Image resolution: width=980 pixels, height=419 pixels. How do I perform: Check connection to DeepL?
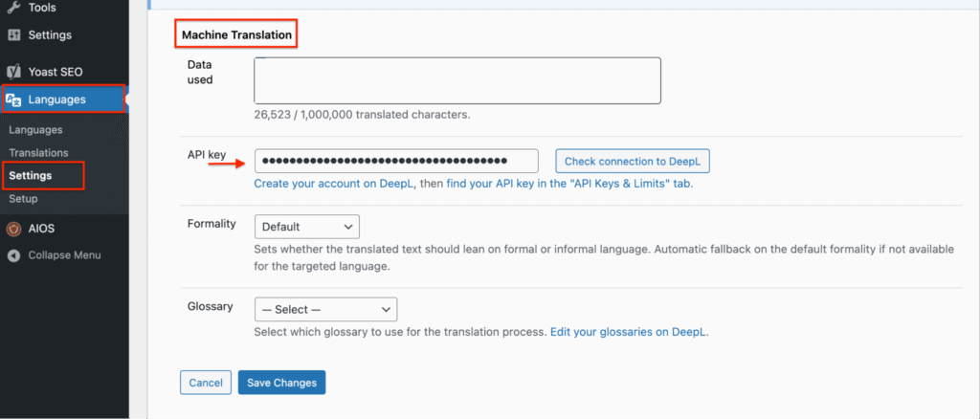[x=633, y=161]
